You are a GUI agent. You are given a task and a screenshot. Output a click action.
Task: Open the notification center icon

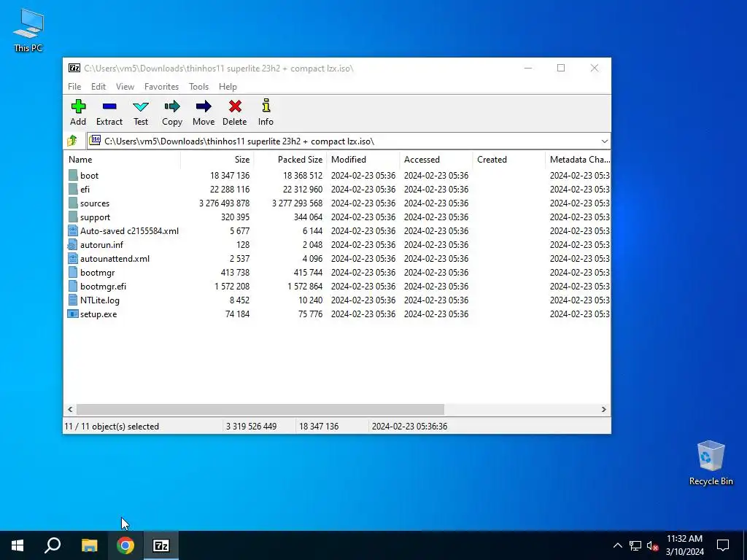click(723, 545)
